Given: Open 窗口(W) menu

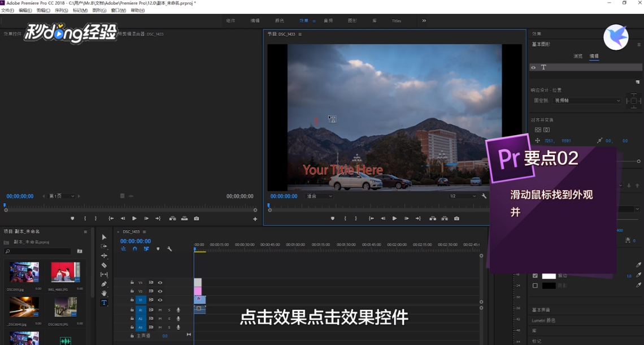Looking at the screenshot, I should [118, 10].
